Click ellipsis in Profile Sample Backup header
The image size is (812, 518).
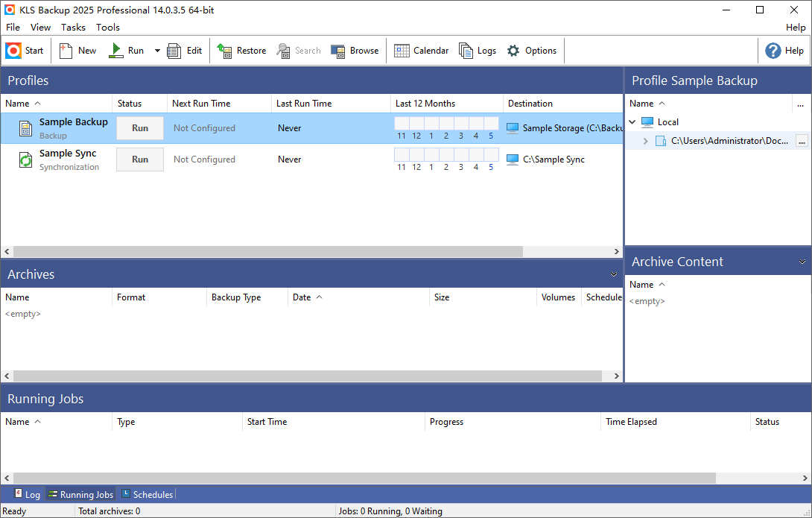(x=801, y=104)
